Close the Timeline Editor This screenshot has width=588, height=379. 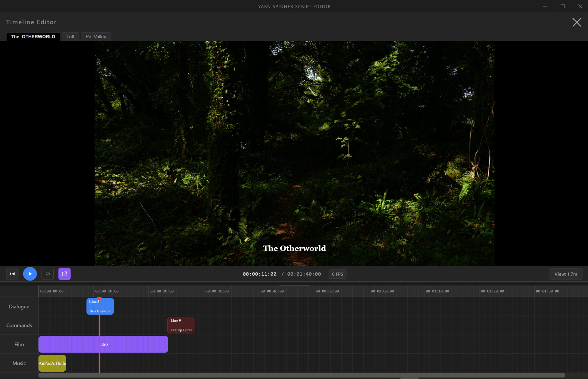pos(577,22)
